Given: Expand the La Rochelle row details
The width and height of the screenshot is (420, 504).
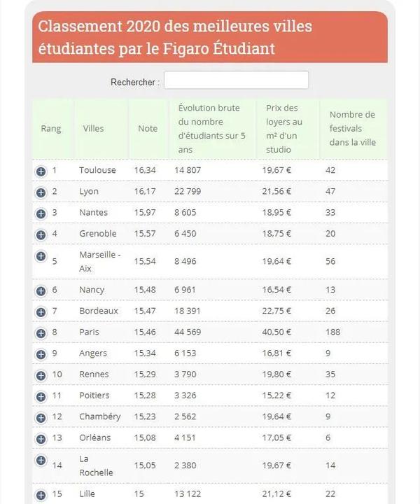Looking at the screenshot, I should point(41,460).
